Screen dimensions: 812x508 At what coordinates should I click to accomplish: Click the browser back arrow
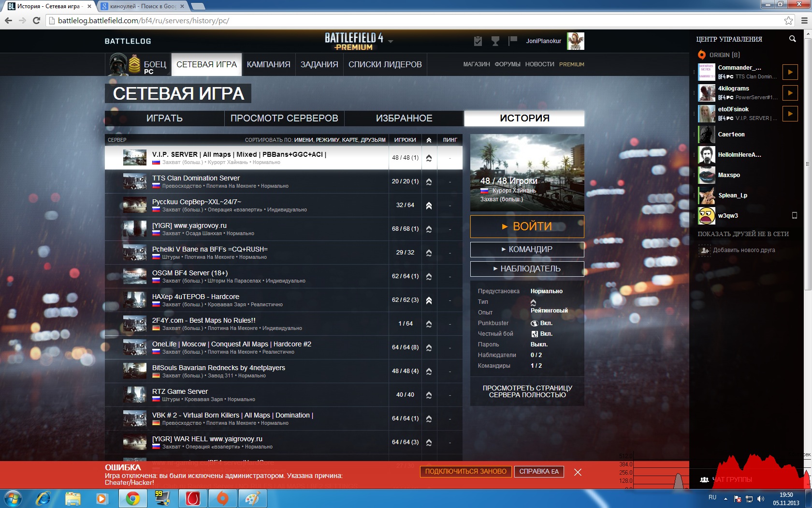coord(8,20)
